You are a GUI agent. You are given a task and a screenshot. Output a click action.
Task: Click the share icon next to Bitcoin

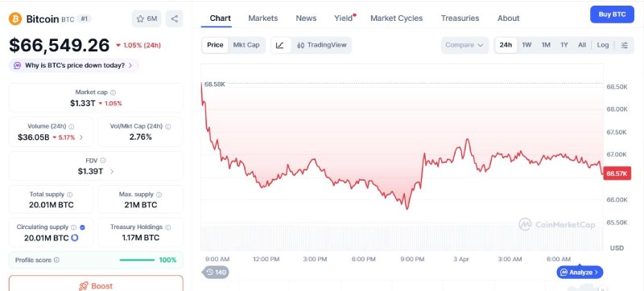click(174, 18)
